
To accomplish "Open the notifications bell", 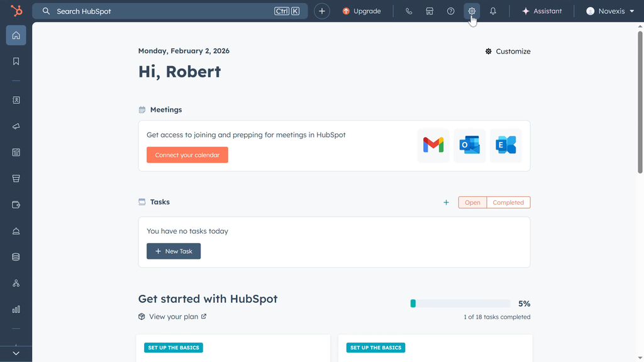I will (493, 11).
